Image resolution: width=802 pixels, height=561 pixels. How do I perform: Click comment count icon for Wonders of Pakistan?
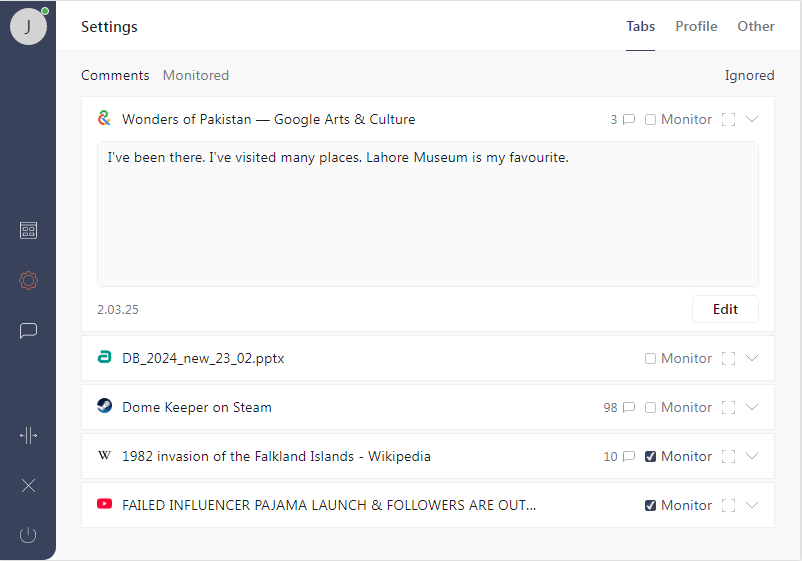tap(629, 120)
